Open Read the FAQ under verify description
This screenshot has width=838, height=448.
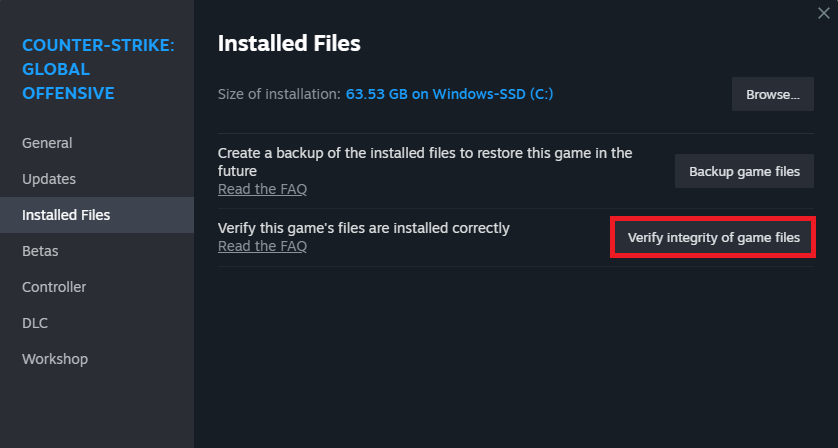click(262, 246)
